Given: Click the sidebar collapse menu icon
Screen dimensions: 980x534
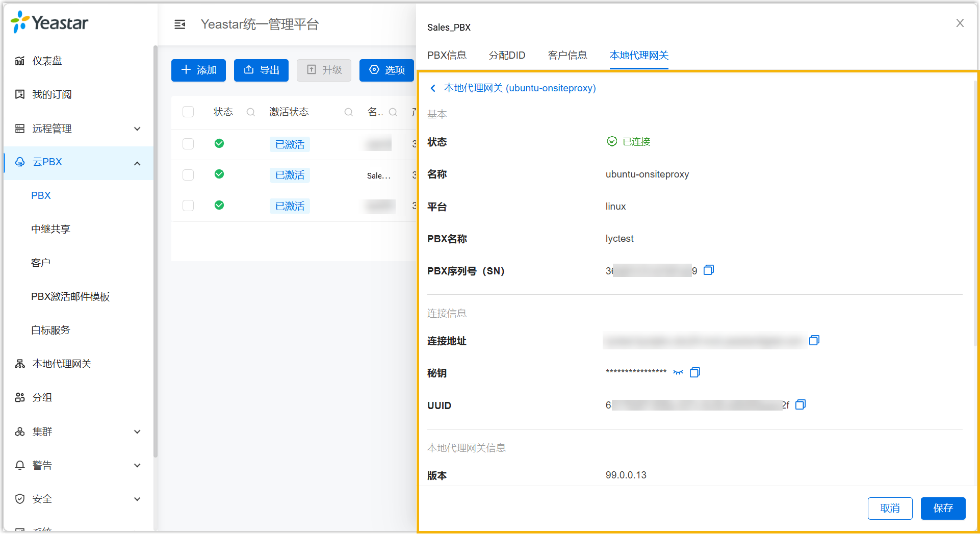Looking at the screenshot, I should tap(179, 24).
